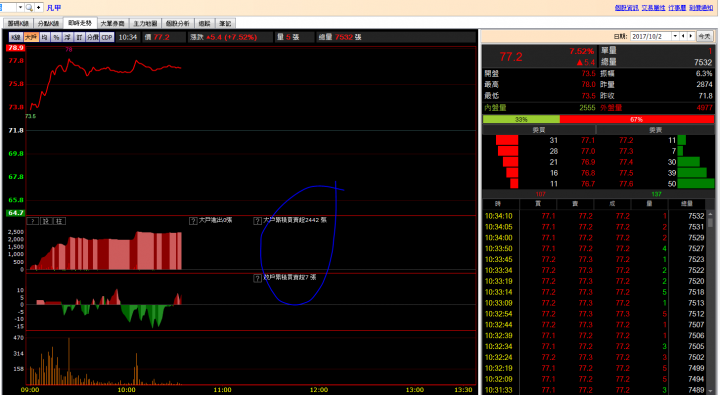
Task: Click the 最高 78.0 value
Action: (589, 85)
